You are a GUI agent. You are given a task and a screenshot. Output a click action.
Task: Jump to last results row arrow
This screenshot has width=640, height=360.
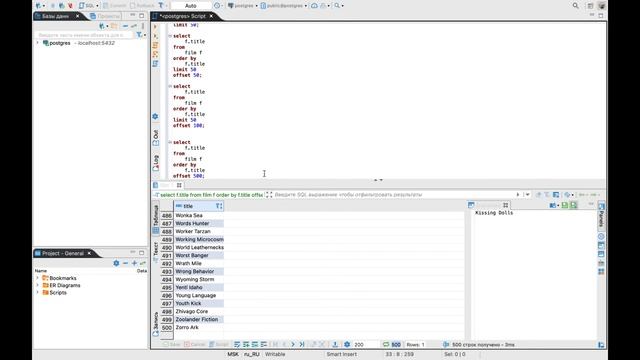[302, 344]
